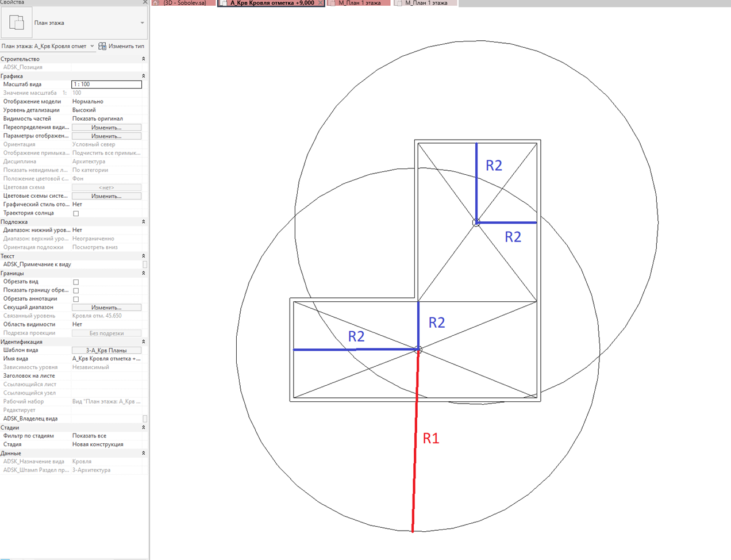731x560 pixels.
Task: Toggle Показать границу обрезки checkbox
Action: [76, 290]
